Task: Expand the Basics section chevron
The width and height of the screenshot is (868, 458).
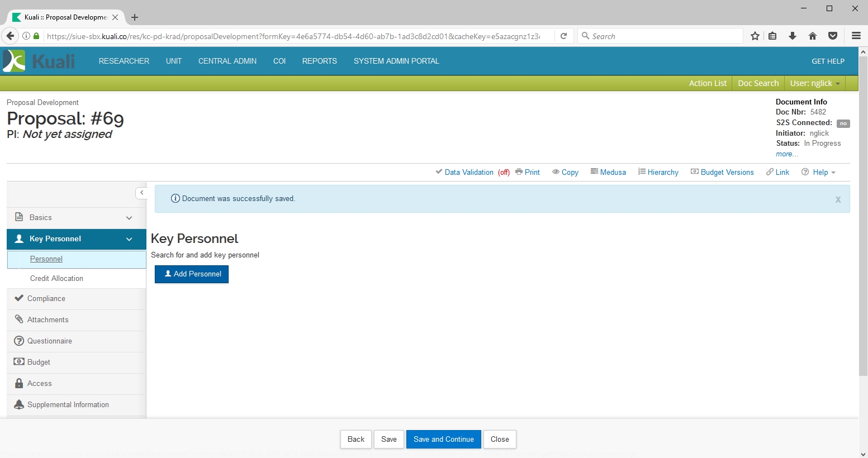Action: point(129,218)
